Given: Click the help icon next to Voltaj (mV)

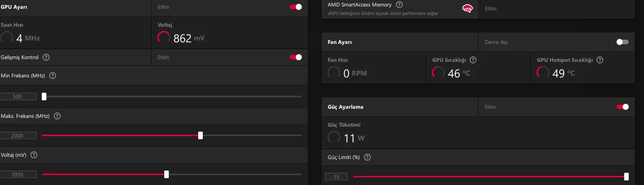Looking at the screenshot, I should point(34,155).
